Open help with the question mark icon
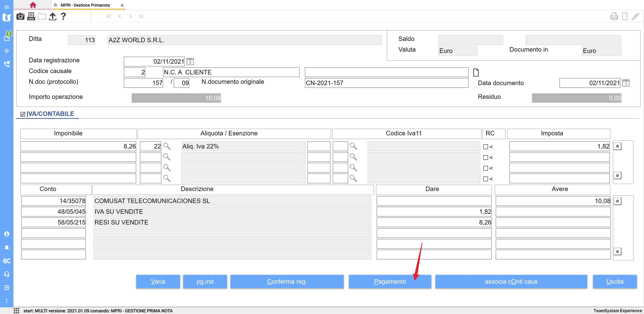The height and width of the screenshot is (314, 644). (x=63, y=16)
